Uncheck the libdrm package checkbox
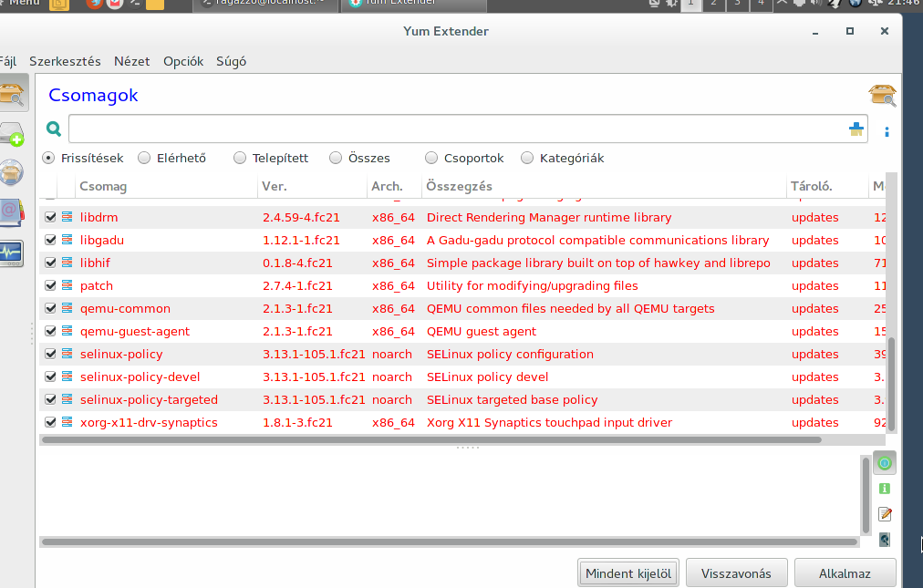This screenshot has width=923, height=588. tap(50, 217)
